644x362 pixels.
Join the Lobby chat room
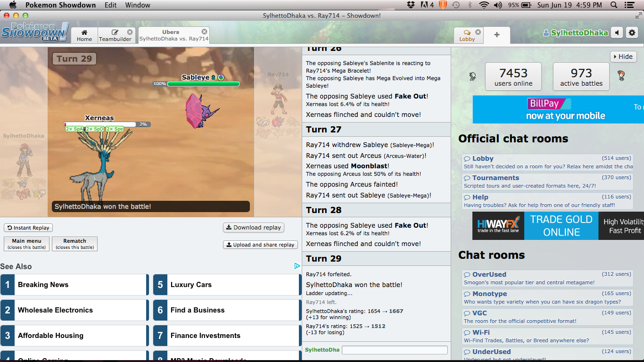[547, 162]
